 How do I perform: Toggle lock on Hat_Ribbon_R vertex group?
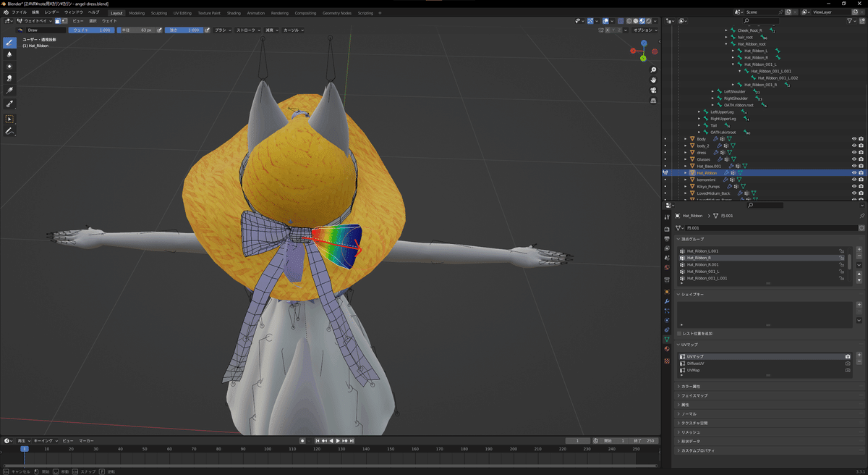[841, 258]
